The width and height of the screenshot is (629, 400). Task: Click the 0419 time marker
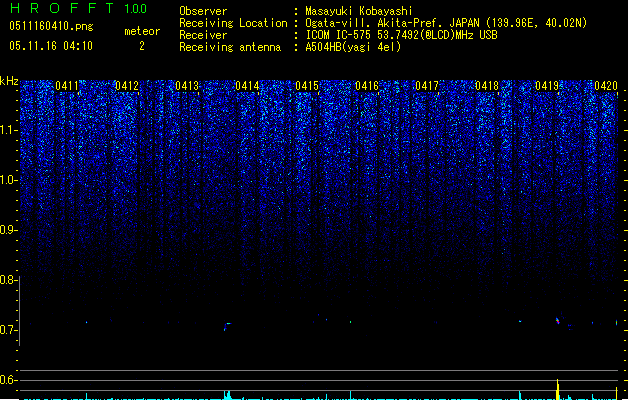(547, 86)
